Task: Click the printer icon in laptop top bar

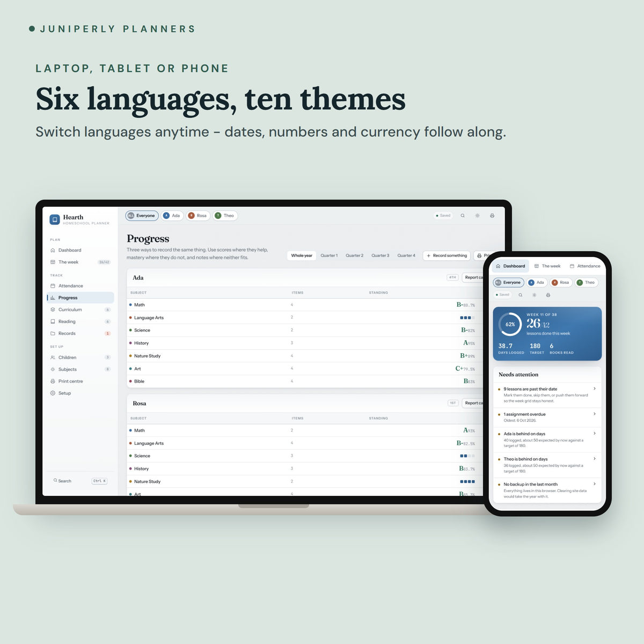Action: (492, 216)
